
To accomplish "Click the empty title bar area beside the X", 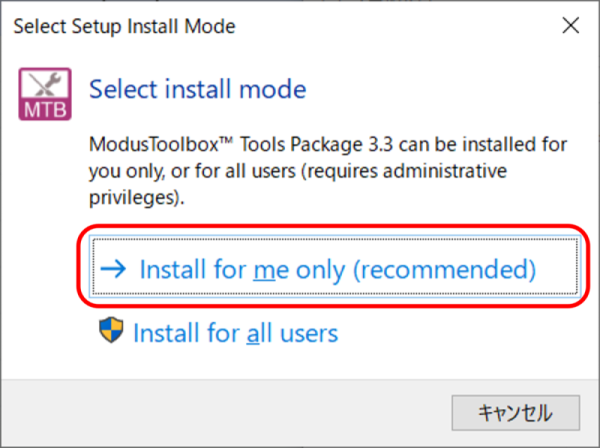I will 398,26.
